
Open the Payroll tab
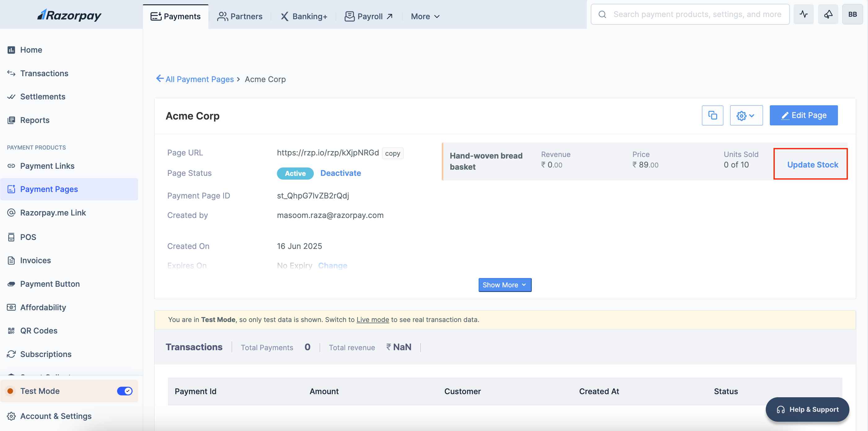click(x=369, y=16)
